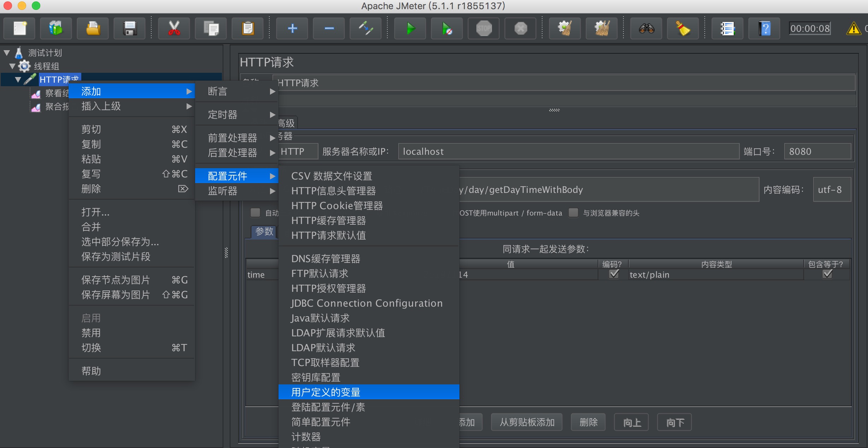The image size is (868, 448).
Task: Click the 向下 button
Action: click(x=675, y=422)
